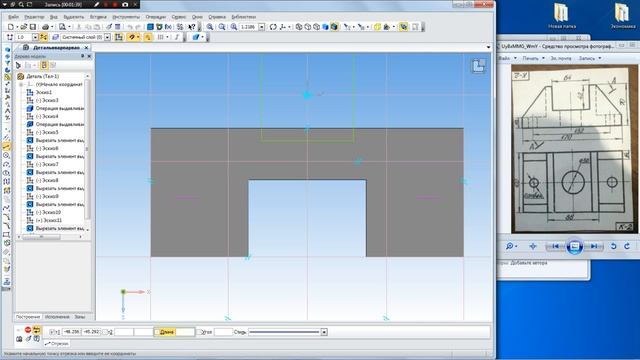Image resolution: width=640 pixels, height=360 pixels.
Task: Open the Справка menu
Action: [x=217, y=17]
